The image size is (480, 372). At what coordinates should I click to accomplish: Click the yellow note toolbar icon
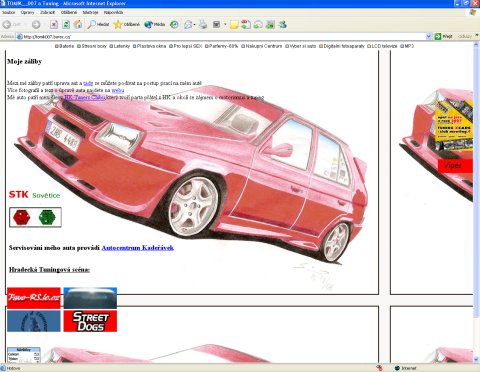pos(234,24)
